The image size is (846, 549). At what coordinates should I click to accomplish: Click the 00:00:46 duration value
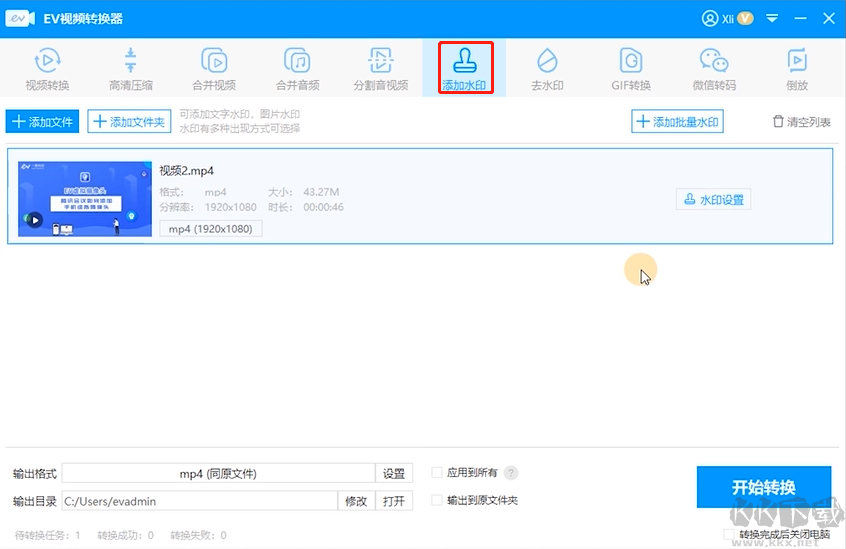click(323, 207)
